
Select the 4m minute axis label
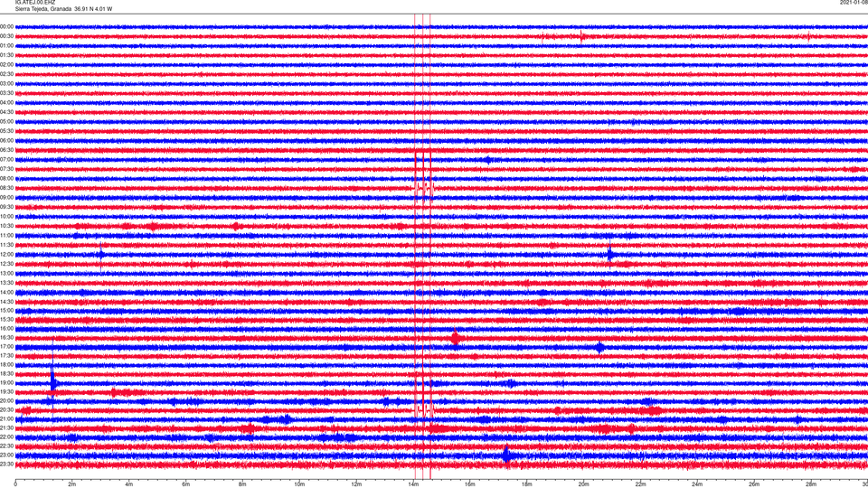129,484
